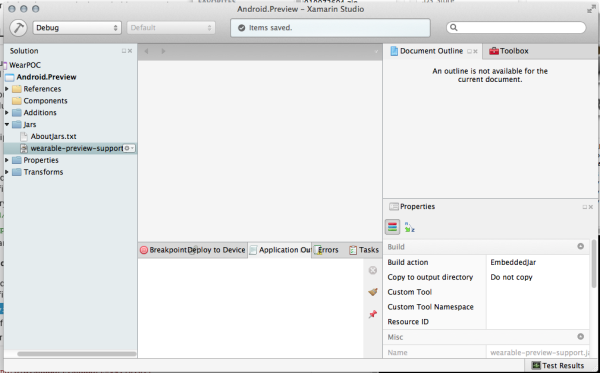Click the Resource ID property
This screenshot has height=373, width=600.
click(x=408, y=322)
